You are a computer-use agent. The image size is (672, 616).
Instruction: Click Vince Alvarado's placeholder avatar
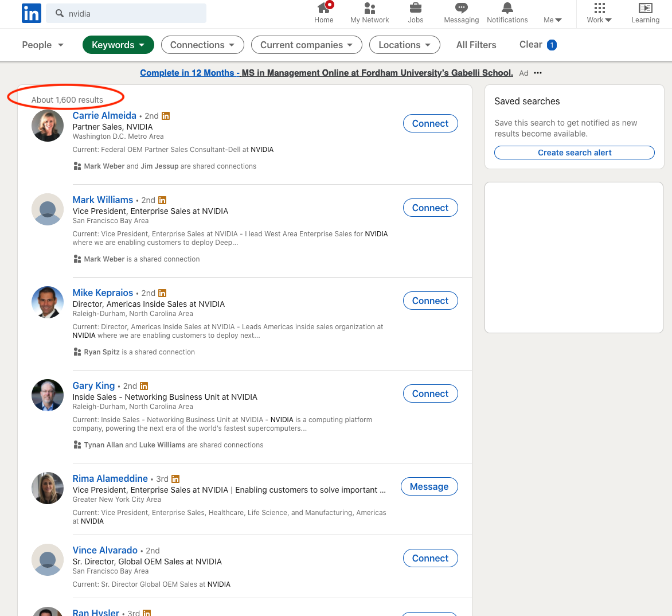click(48, 560)
